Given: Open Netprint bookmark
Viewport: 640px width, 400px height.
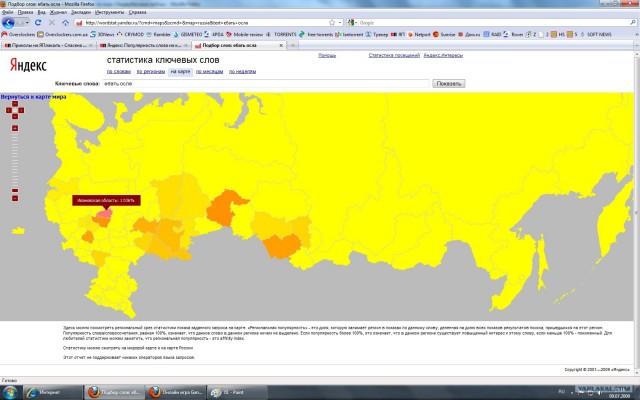Looking at the screenshot, I should tap(419, 34).
